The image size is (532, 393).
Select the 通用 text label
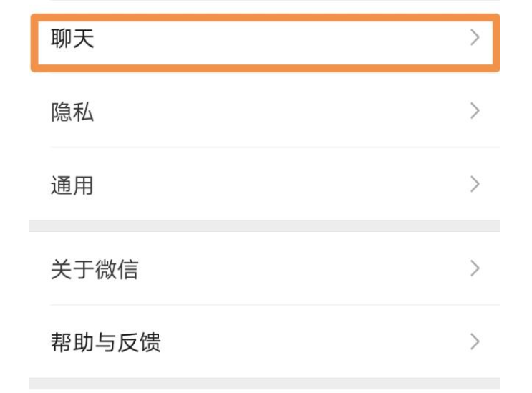pyautogui.click(x=72, y=186)
